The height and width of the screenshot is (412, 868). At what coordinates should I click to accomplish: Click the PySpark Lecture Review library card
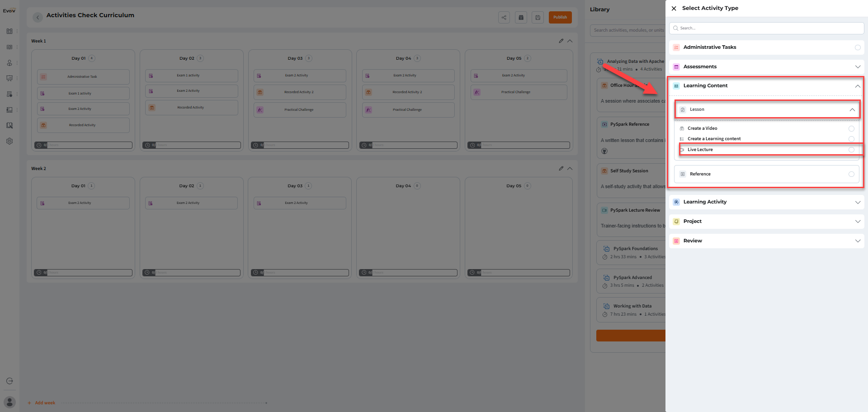click(x=631, y=220)
